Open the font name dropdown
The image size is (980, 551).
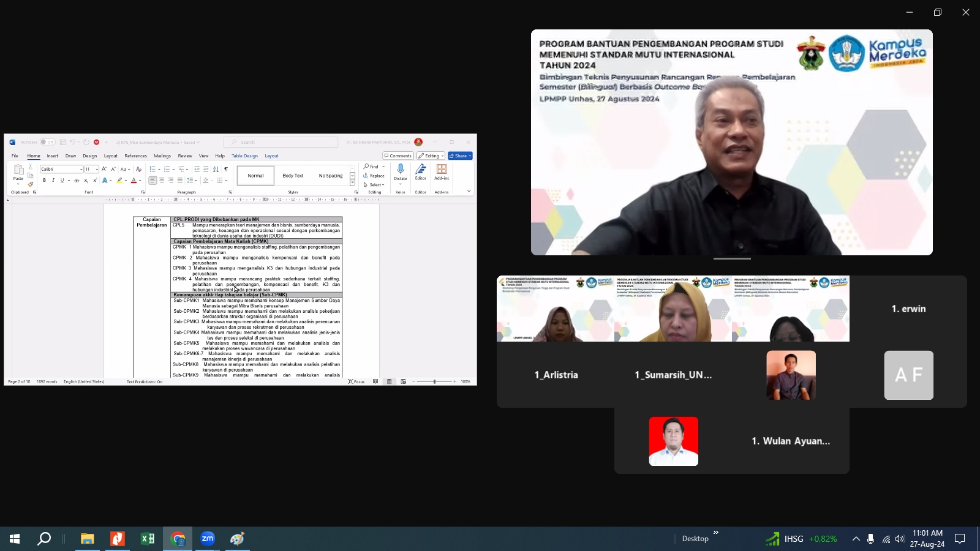point(81,169)
